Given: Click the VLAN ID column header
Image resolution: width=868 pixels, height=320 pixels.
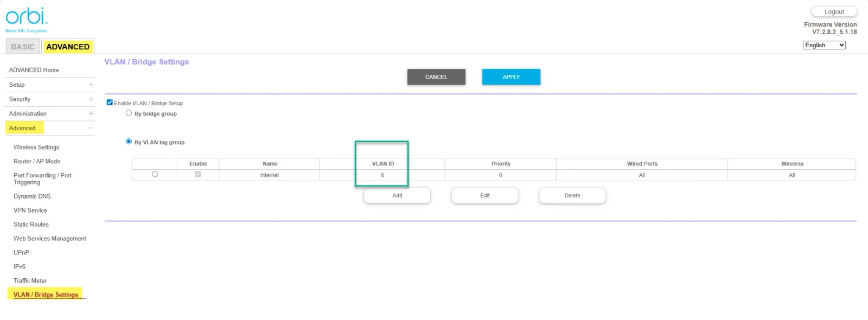Looking at the screenshot, I should pos(383,164).
